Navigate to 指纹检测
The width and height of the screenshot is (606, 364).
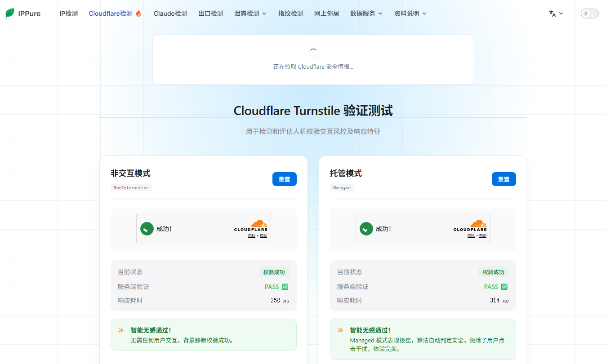tap(291, 13)
